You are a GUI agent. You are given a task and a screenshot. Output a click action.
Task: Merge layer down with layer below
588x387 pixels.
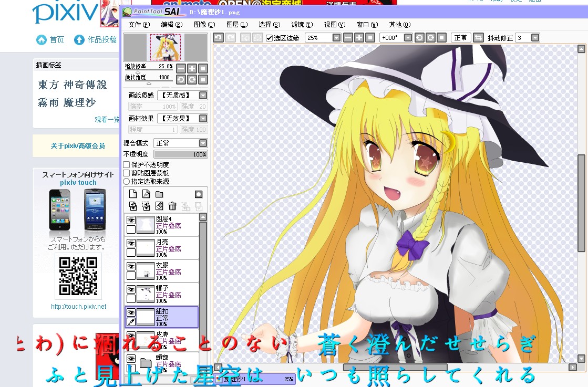click(146, 206)
